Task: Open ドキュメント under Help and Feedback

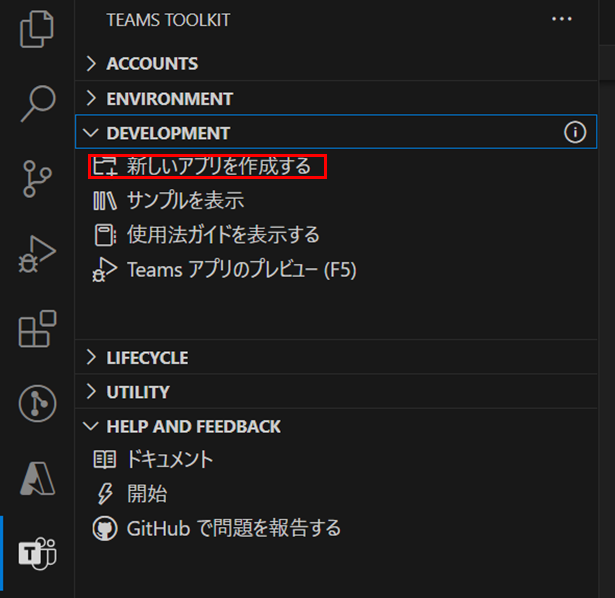Action: point(169,460)
